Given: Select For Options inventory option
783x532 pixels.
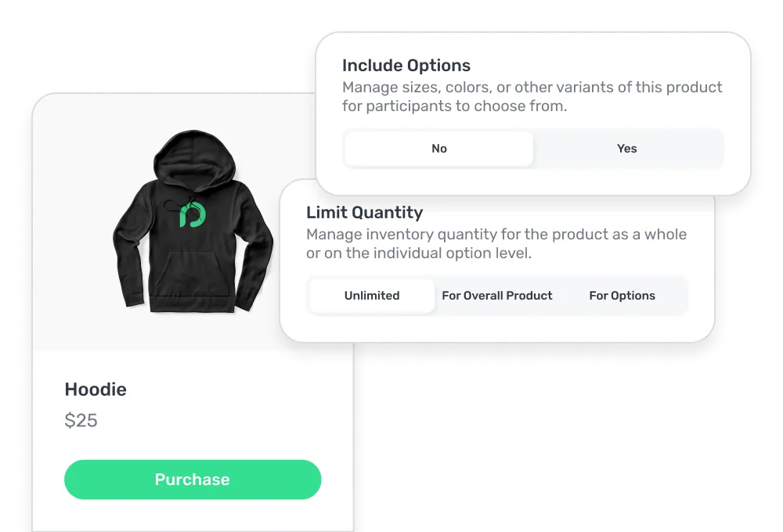Looking at the screenshot, I should [622, 296].
